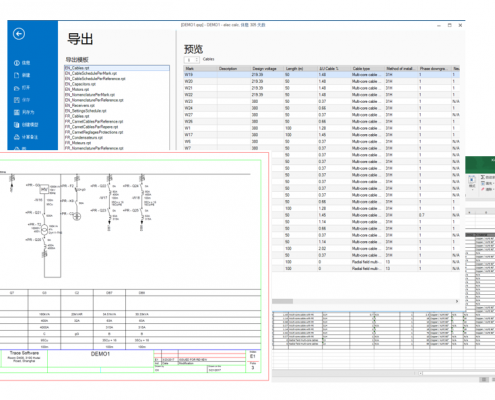
Task: Click the 保存 save sidebar entry
Action: click(22, 100)
